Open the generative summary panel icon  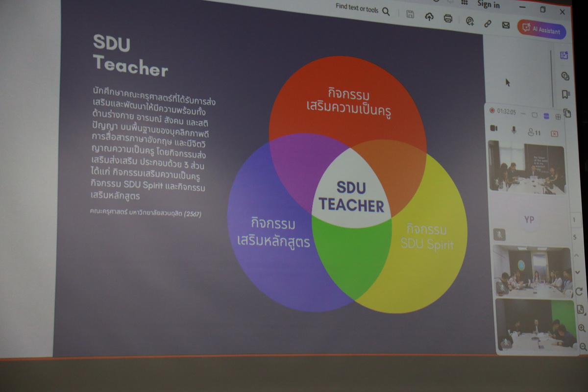[x=564, y=55]
